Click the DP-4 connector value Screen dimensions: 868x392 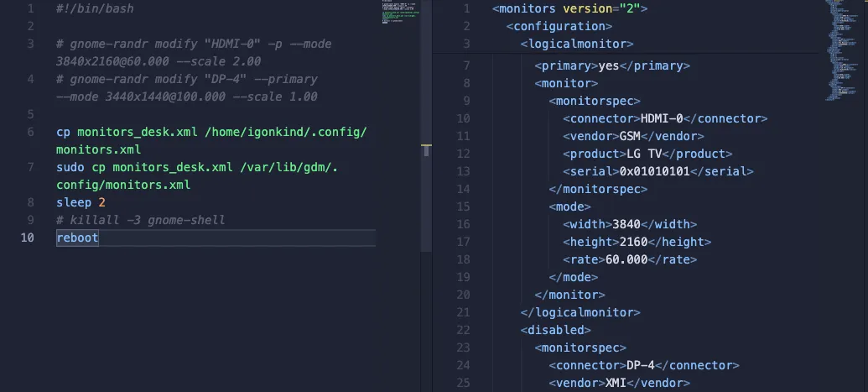click(640, 365)
